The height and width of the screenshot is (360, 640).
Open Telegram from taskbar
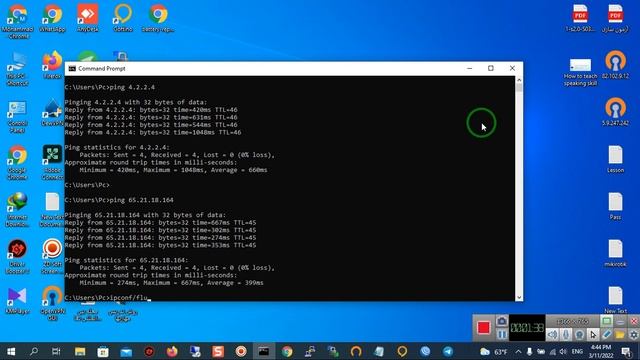448,351
